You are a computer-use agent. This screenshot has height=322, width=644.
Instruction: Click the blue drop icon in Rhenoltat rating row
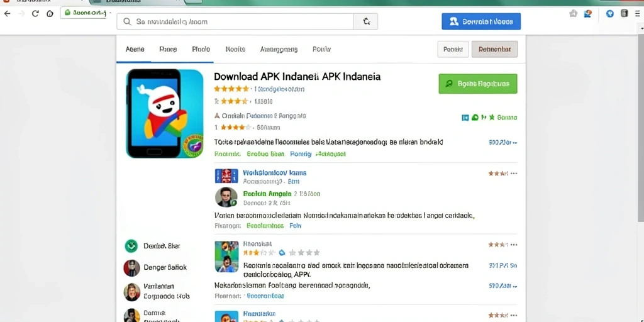click(x=282, y=253)
